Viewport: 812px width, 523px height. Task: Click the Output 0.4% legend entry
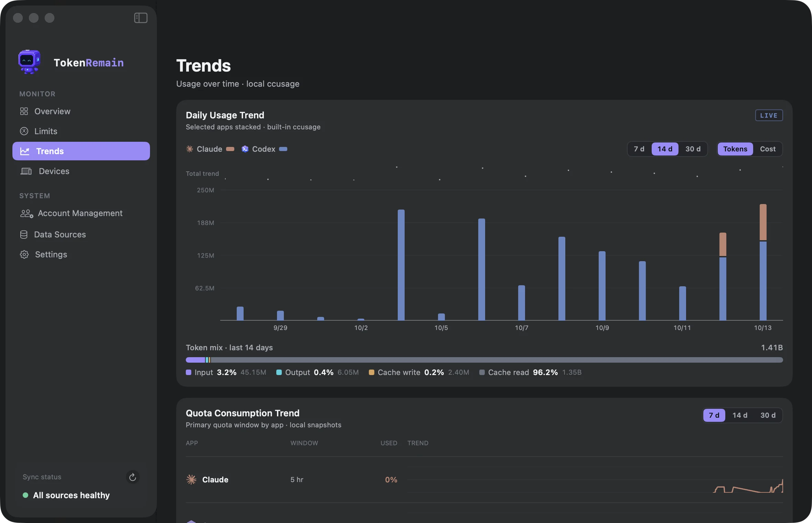point(318,372)
